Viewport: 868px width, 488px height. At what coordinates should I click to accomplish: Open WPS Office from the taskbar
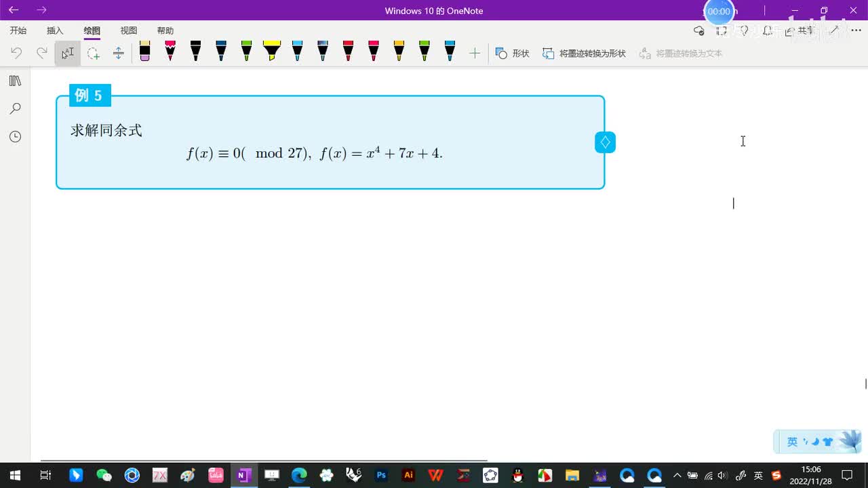(x=436, y=475)
